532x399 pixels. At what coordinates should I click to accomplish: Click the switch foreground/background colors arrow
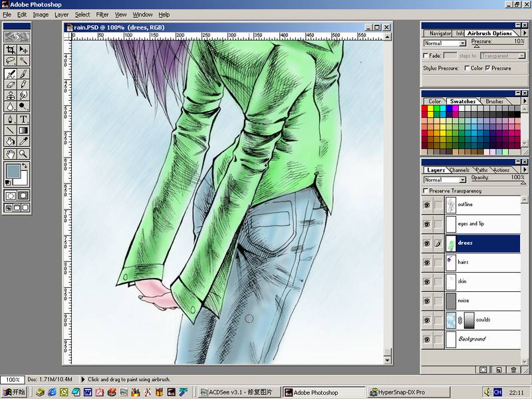pos(25,166)
